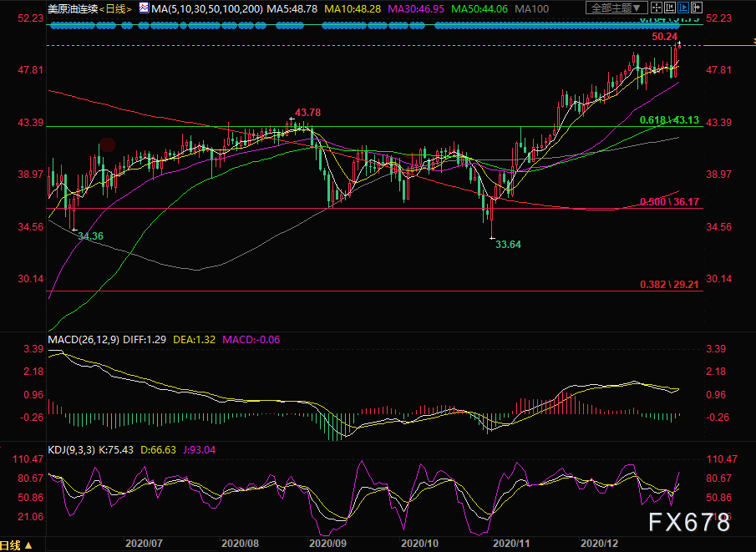Image resolution: width=756 pixels, height=552 pixels.
Task: Expand the 日线 period selector at bottom-left
Action: (x=18, y=544)
